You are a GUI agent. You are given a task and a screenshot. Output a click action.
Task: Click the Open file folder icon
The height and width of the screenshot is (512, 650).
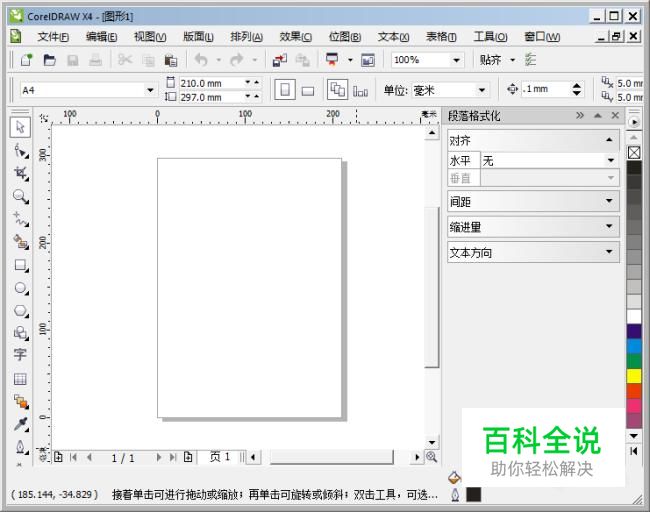[50, 60]
